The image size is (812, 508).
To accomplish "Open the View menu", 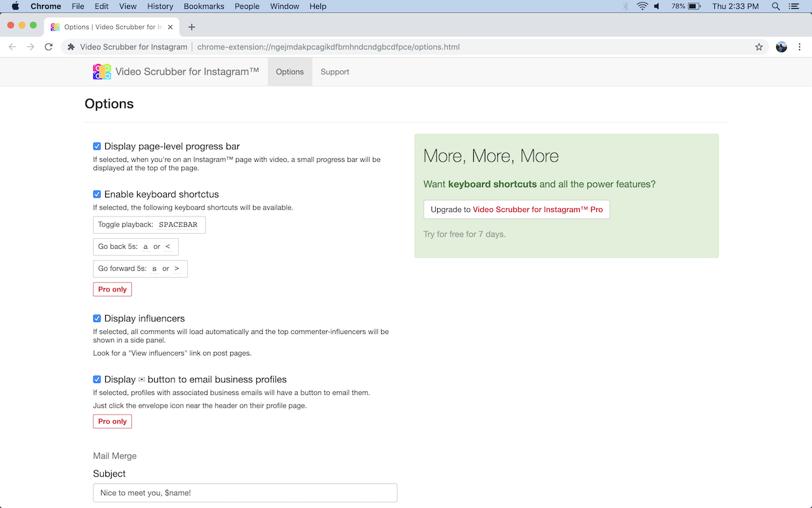I will click(128, 6).
